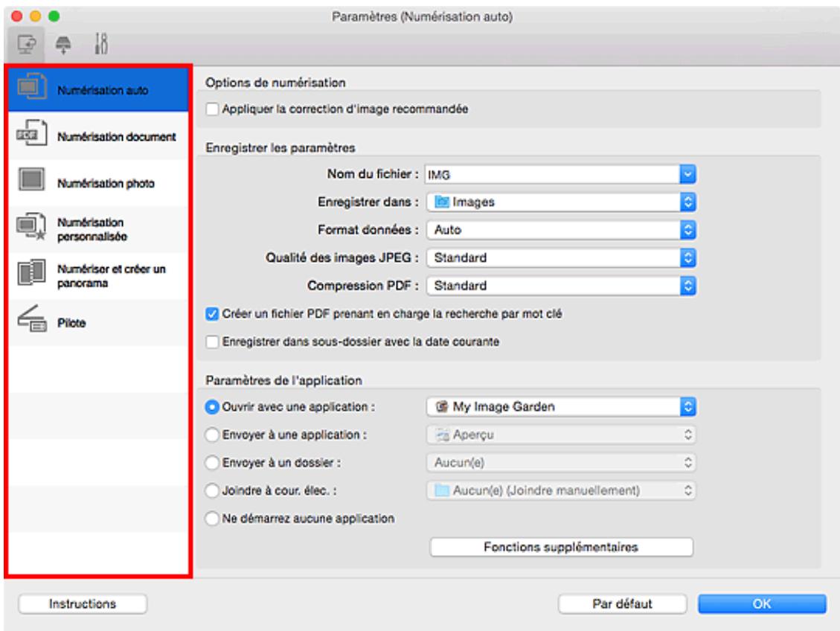This screenshot has width=840, height=631.
Task: Open the Format données dropdown
Action: point(561,230)
